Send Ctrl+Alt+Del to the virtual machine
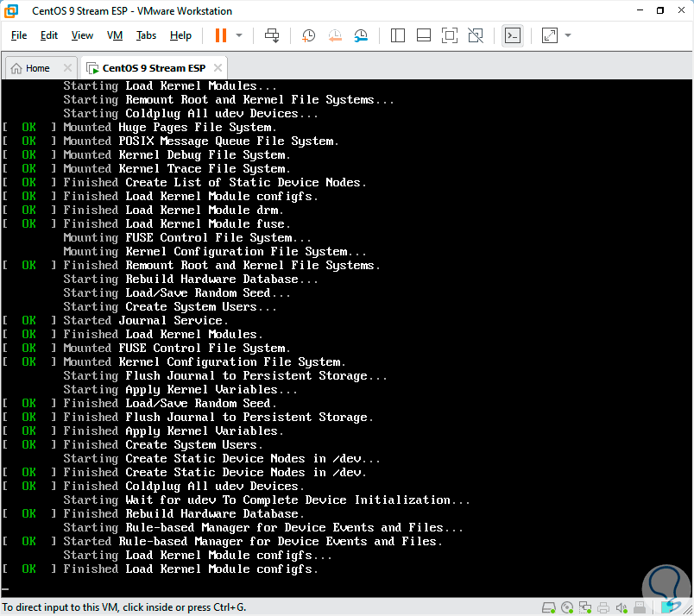This screenshot has width=694, height=616. [272, 35]
